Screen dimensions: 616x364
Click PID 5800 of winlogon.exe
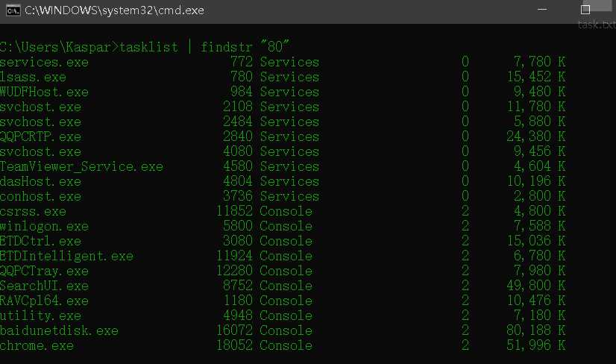[x=238, y=227]
